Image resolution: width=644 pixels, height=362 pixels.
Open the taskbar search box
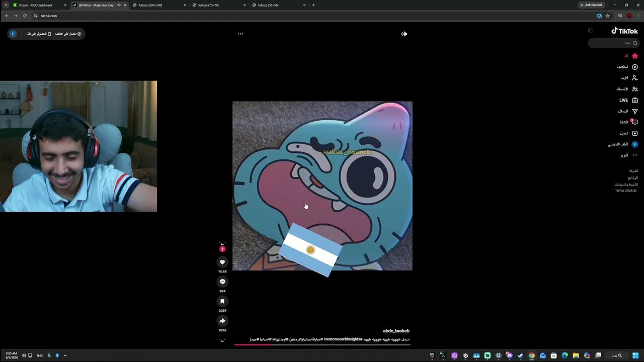click(x=617, y=355)
